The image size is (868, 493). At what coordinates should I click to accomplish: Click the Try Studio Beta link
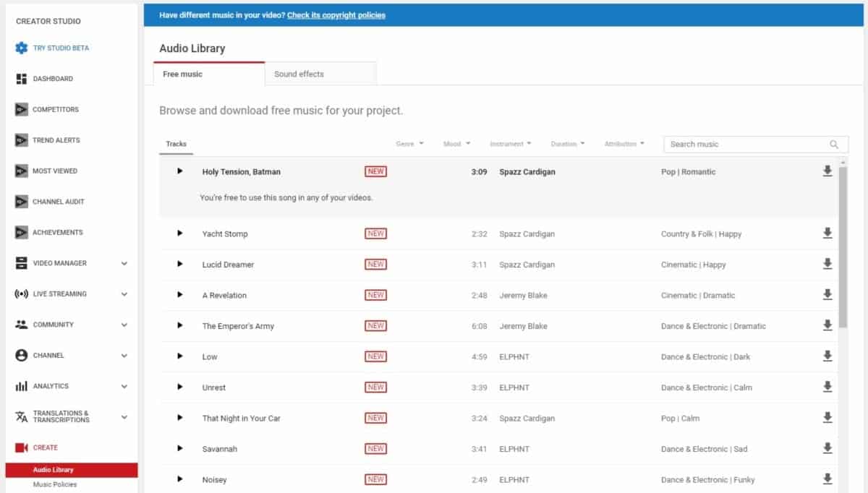[x=61, y=48]
